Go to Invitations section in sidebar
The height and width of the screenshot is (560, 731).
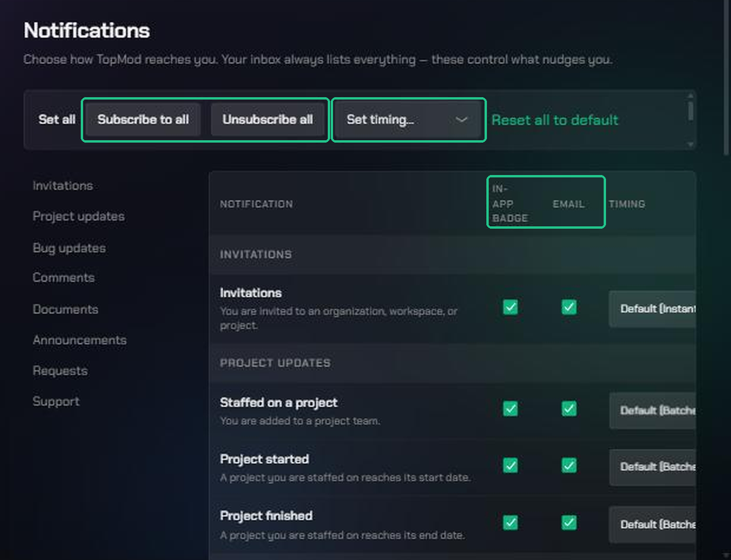click(x=63, y=186)
